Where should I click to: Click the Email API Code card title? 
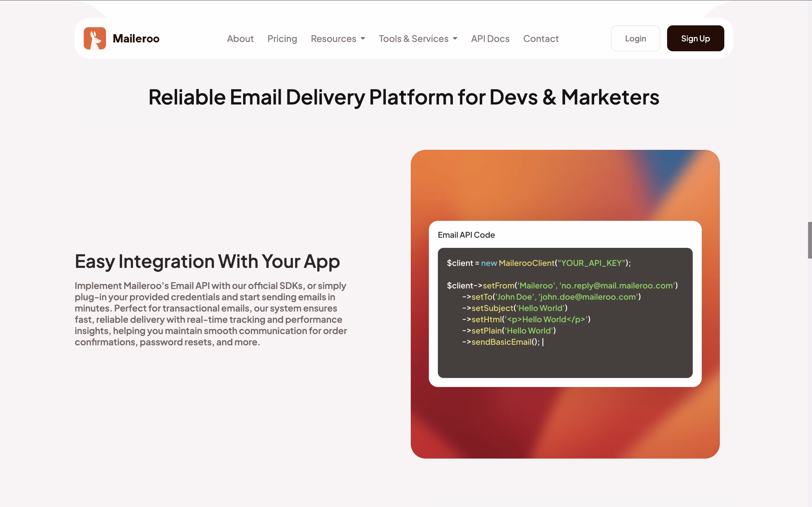coord(466,235)
